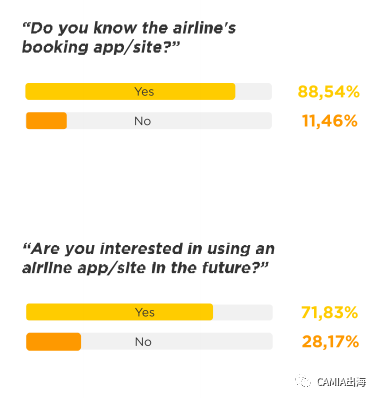Screen dimensions: 377x398
Task: Select the 28,17% percentage label
Action: [x=330, y=342]
